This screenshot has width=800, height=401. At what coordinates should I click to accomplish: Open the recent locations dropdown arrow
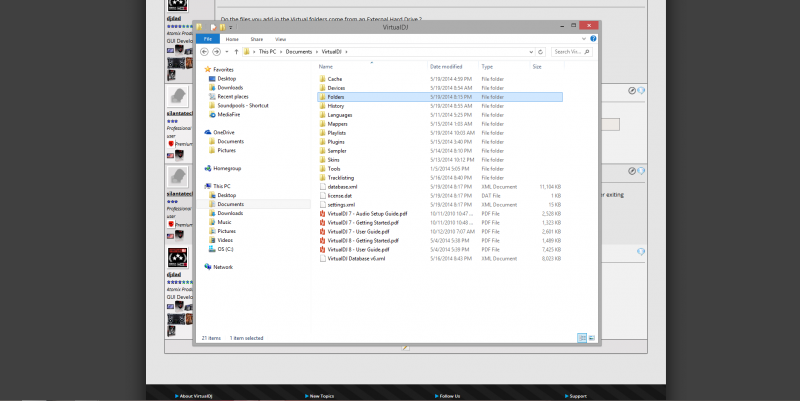pos(227,52)
